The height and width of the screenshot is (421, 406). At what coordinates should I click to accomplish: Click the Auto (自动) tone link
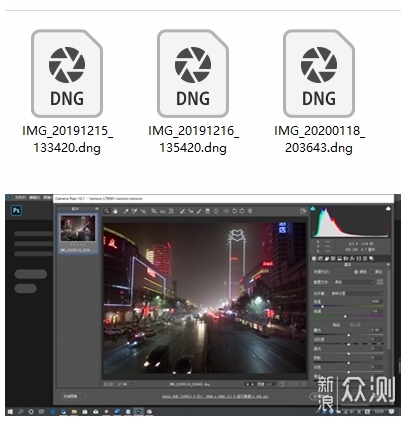[x=336, y=324]
